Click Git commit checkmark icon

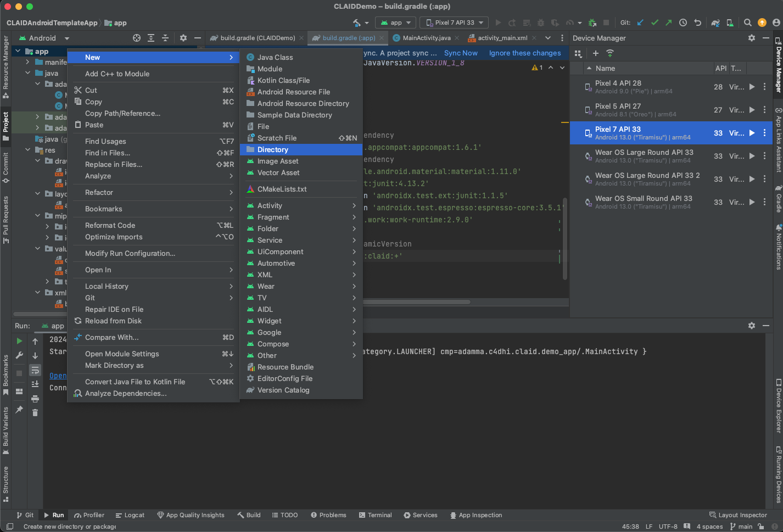tap(655, 23)
